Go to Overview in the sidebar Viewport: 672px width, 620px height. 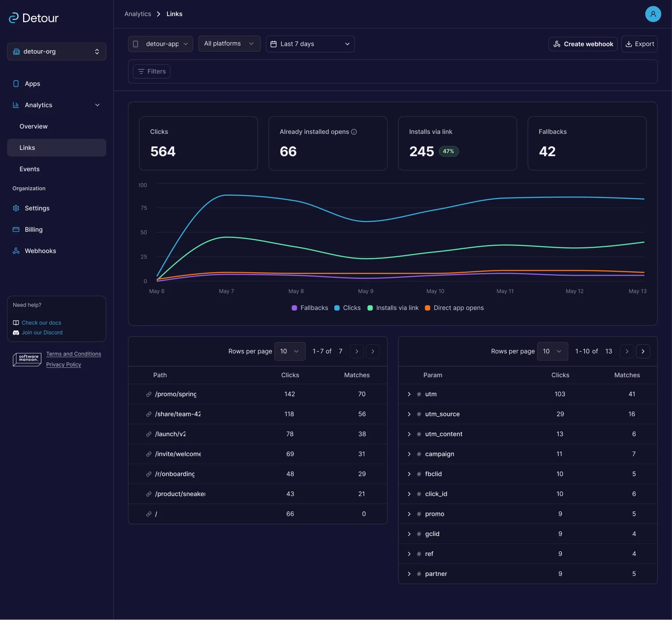[56, 126]
